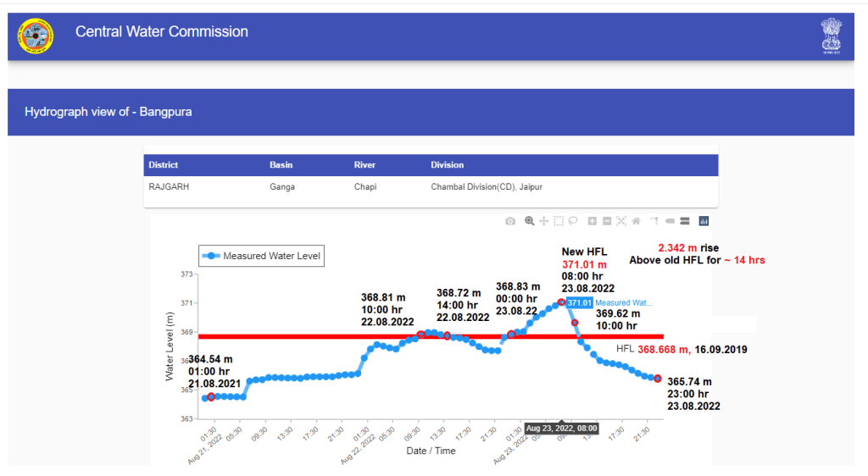Click the Zoom Out minus icon
868x476 pixels.
(607, 221)
